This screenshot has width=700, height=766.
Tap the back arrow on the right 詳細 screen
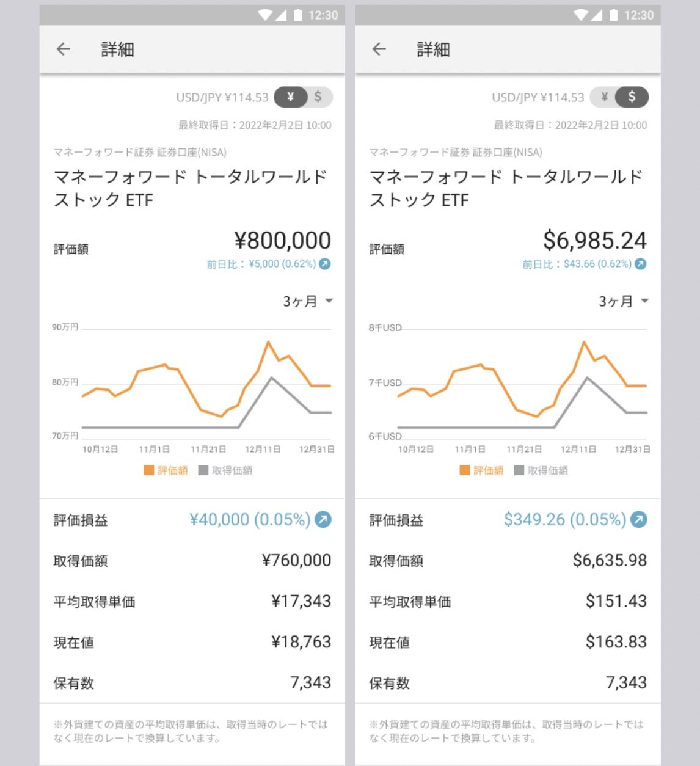[x=379, y=49]
